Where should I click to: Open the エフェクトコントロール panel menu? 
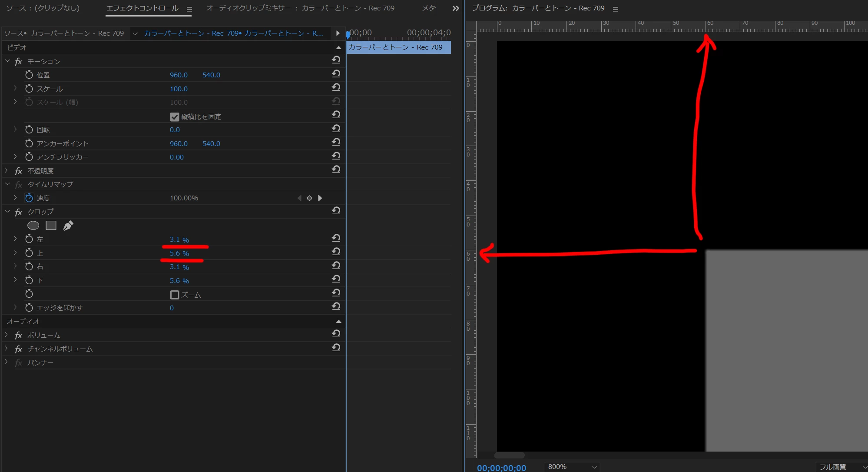click(x=189, y=9)
